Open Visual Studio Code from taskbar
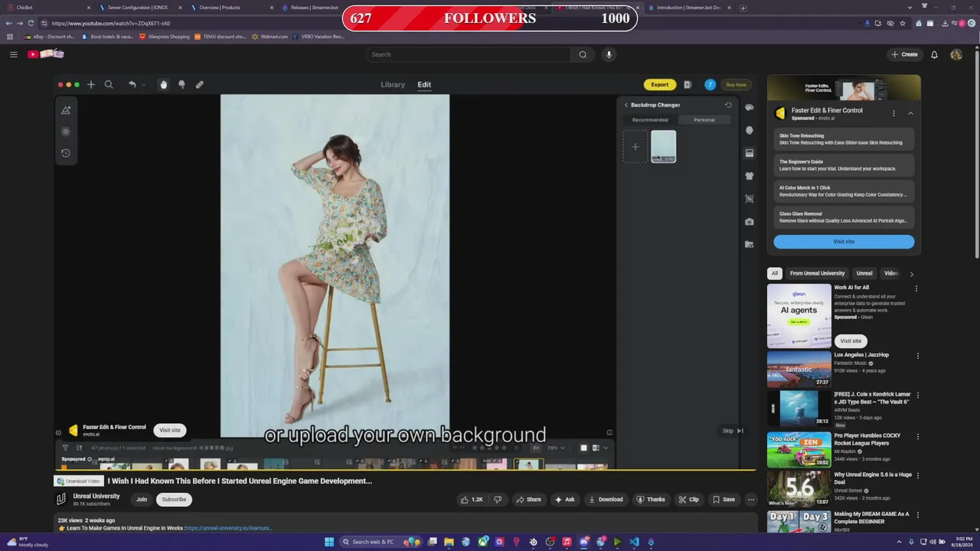This screenshot has height=551, width=980. (x=634, y=542)
